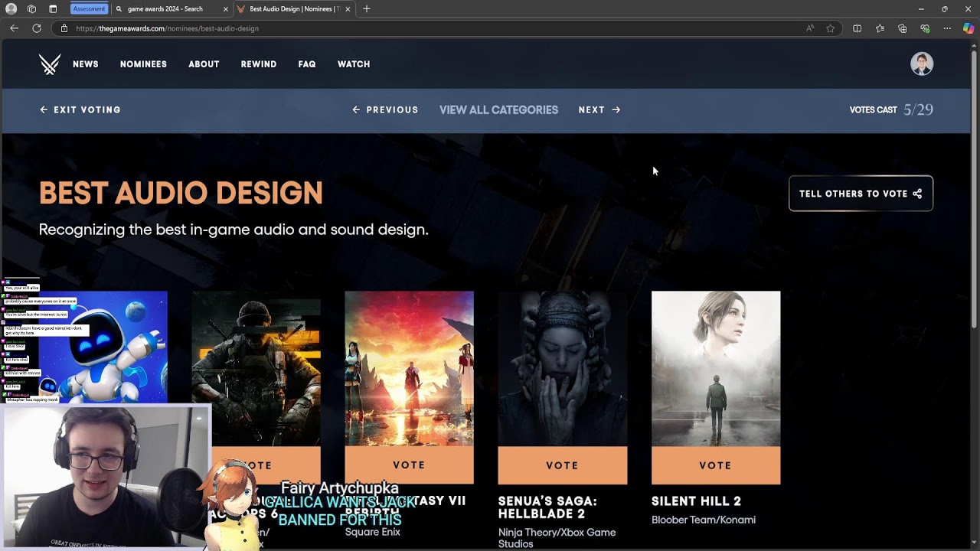Open the browser Workspaces icon

tap(31, 9)
